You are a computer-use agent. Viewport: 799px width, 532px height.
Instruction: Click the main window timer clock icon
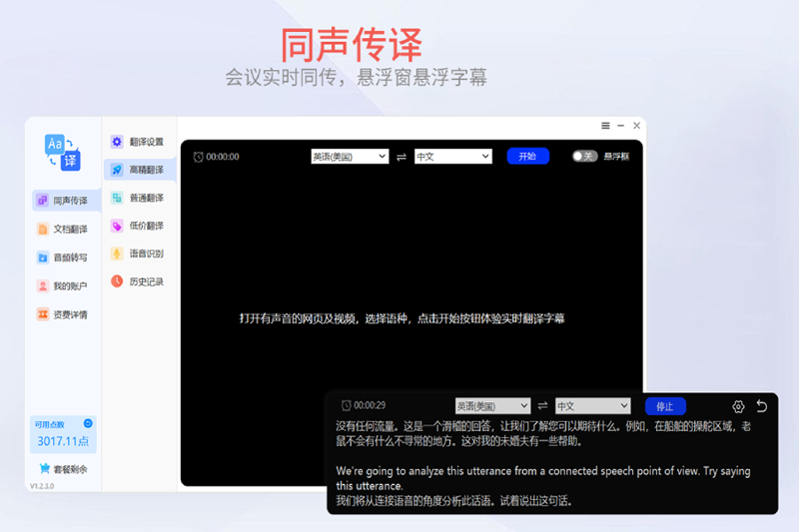click(198, 157)
